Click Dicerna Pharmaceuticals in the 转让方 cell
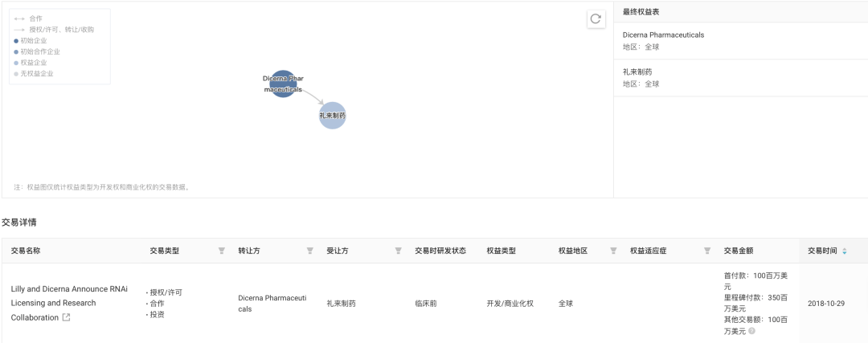 [272, 303]
